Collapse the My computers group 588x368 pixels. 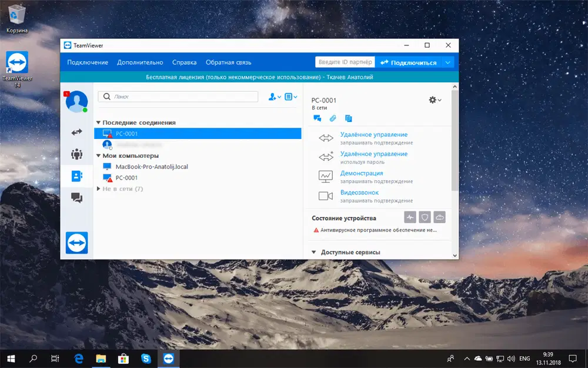click(98, 155)
